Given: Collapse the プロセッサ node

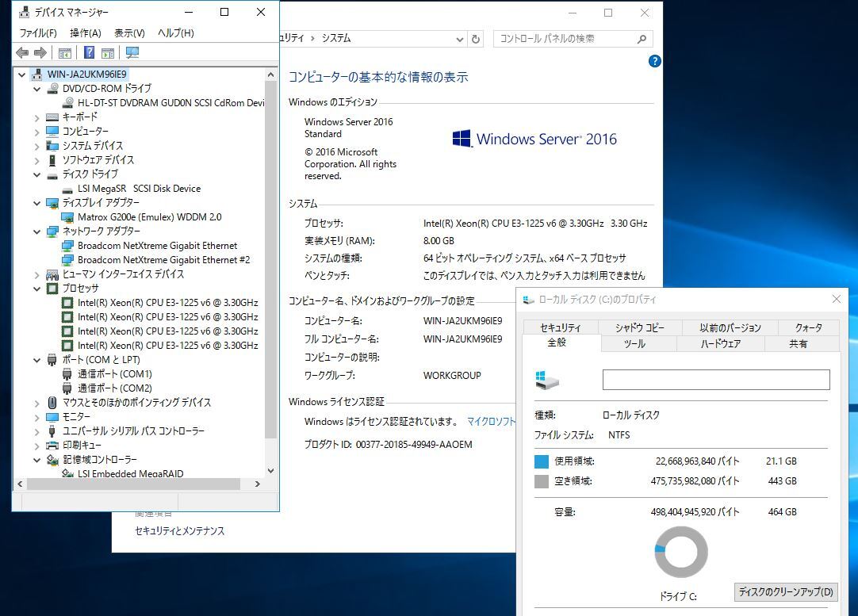Looking at the screenshot, I should coord(37,289).
